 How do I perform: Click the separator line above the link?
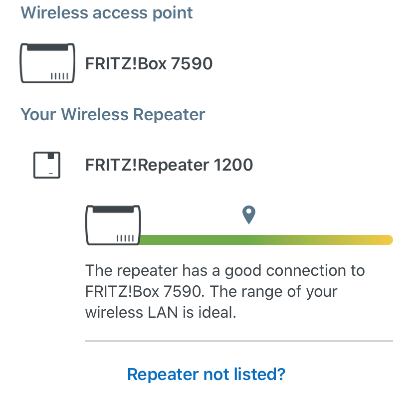pyautogui.click(x=239, y=341)
